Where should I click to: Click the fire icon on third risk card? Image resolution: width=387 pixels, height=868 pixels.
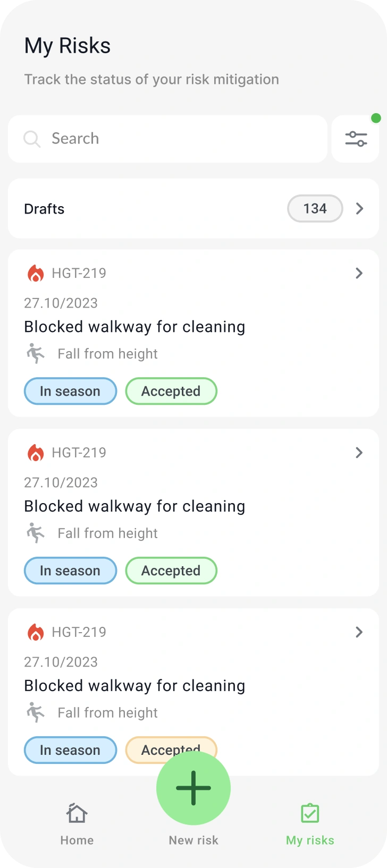(x=36, y=633)
